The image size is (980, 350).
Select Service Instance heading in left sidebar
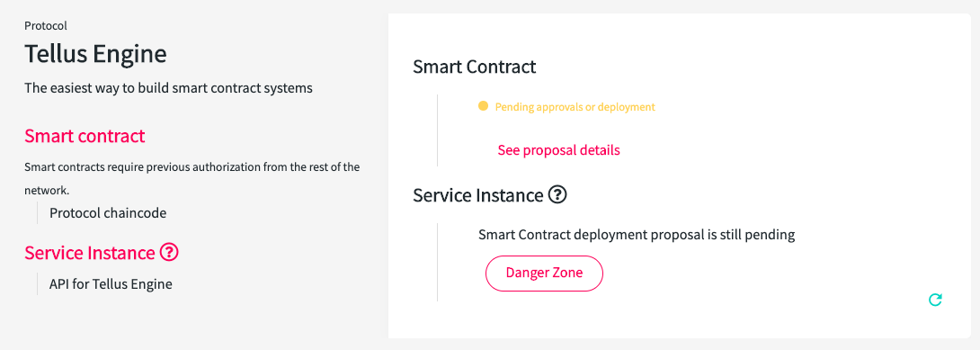pyautogui.click(x=89, y=253)
